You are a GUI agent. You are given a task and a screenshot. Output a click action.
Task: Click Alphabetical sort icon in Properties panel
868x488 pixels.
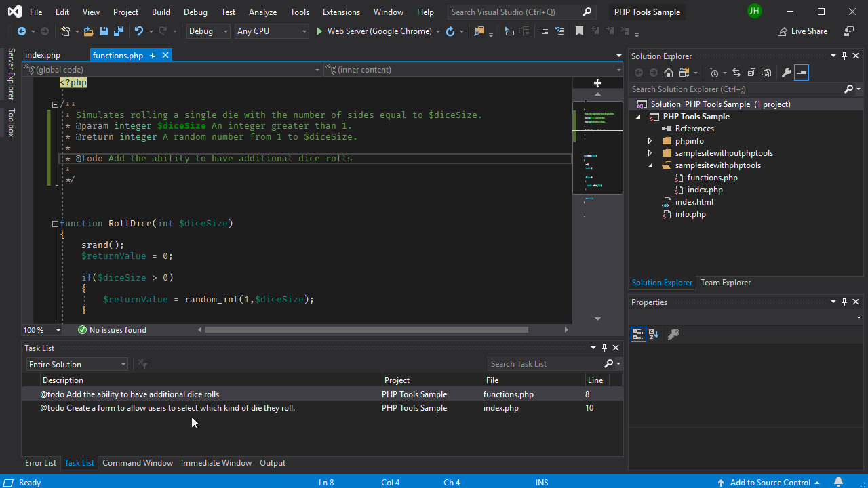click(x=654, y=333)
